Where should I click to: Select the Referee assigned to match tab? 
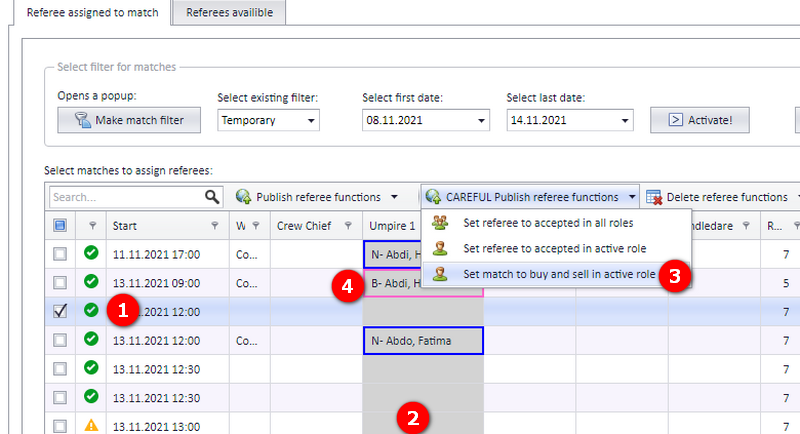(92, 12)
